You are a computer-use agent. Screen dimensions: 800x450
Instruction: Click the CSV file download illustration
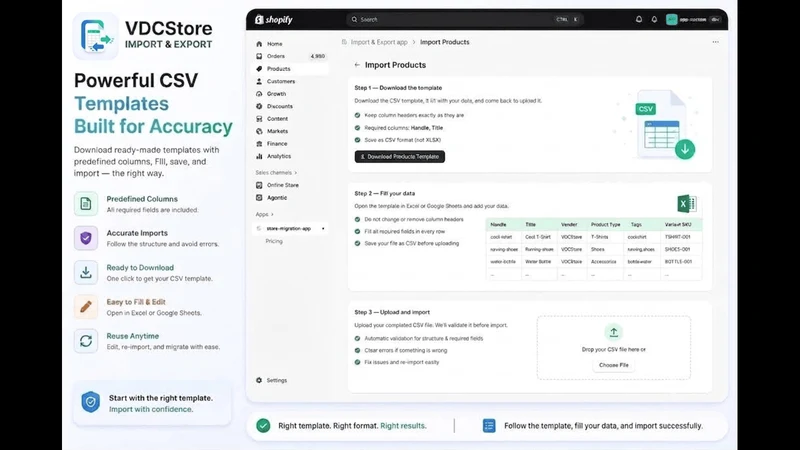click(665, 125)
